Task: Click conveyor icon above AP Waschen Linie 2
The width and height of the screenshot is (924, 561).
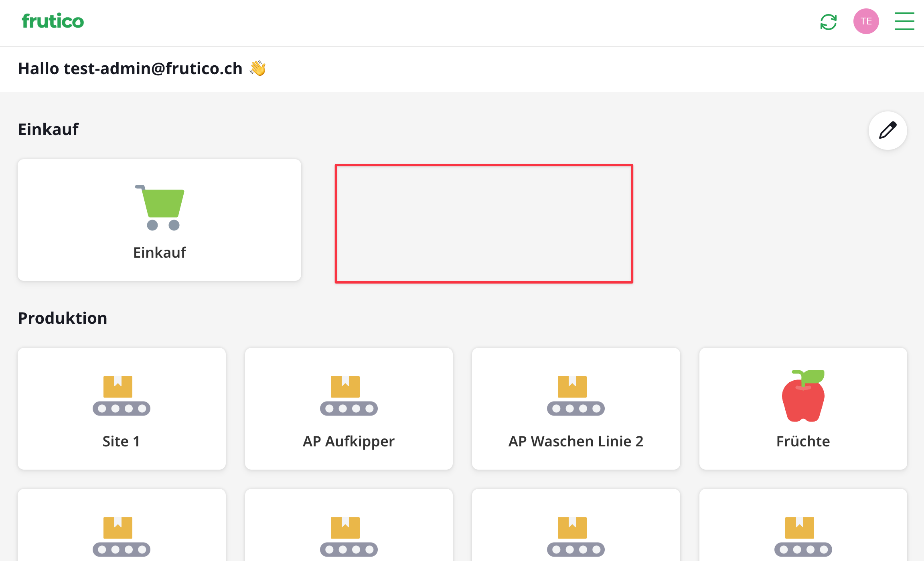Action: 575,396
